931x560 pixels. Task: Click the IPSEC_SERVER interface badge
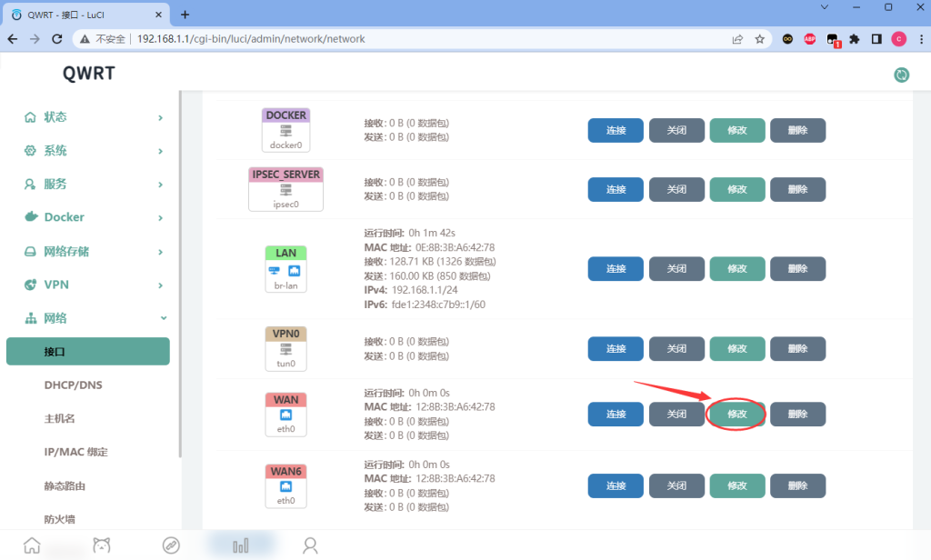click(x=285, y=189)
